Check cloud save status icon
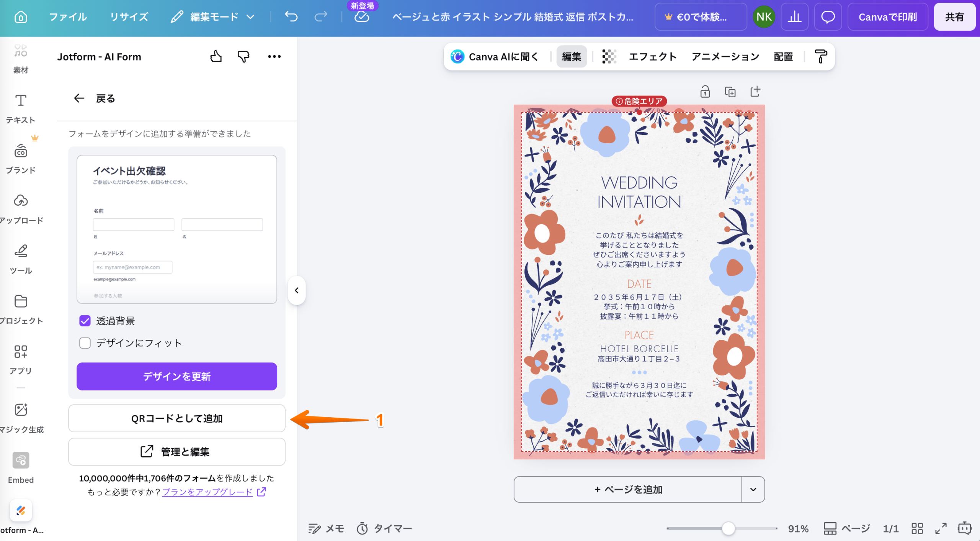The image size is (980, 541). tap(362, 17)
